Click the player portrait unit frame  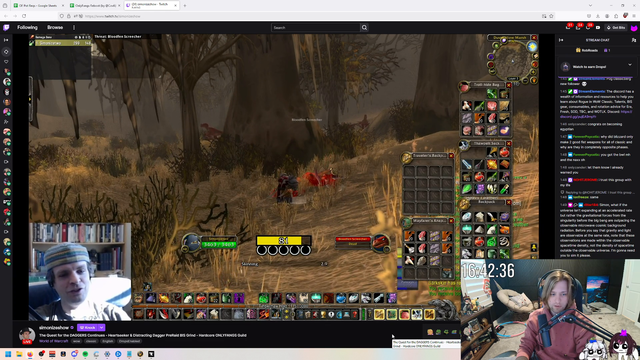click(x=191, y=242)
